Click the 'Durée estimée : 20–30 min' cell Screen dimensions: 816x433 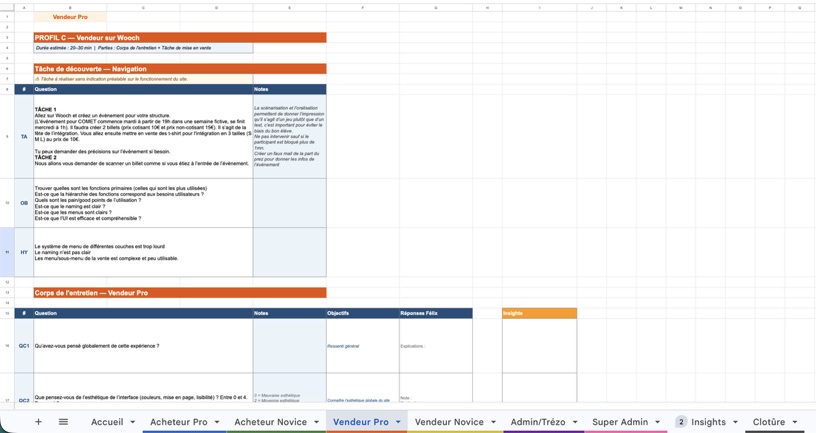[143, 48]
